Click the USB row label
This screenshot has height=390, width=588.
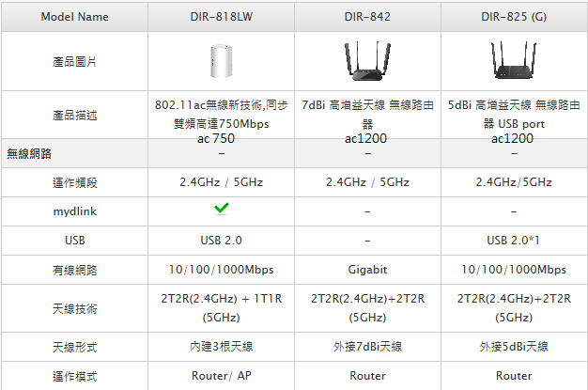click(x=75, y=241)
